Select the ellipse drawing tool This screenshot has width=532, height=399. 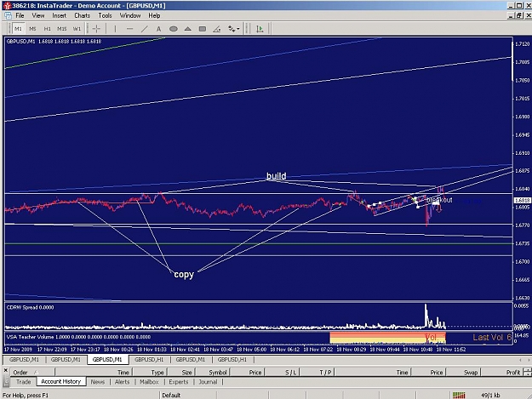[174, 29]
